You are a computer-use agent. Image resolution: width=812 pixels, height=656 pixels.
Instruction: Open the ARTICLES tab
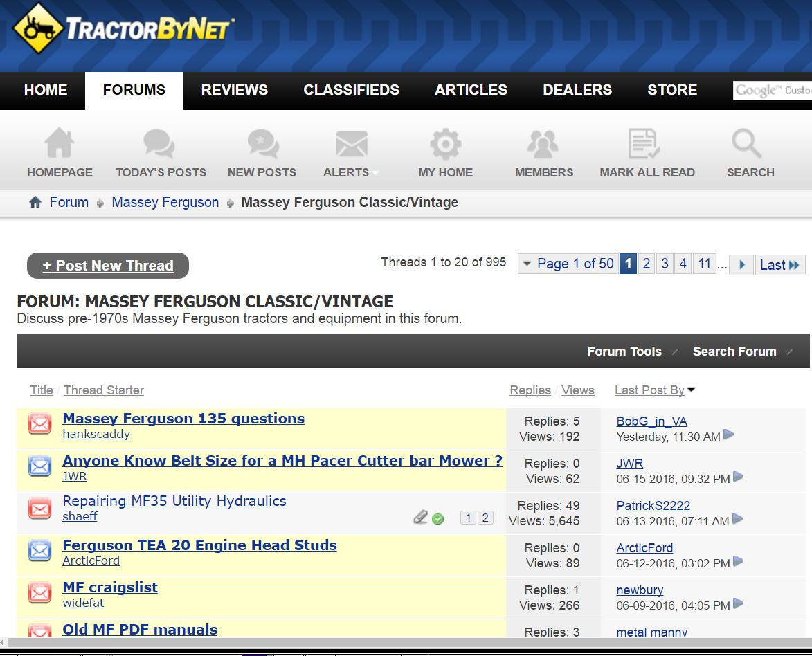click(471, 90)
